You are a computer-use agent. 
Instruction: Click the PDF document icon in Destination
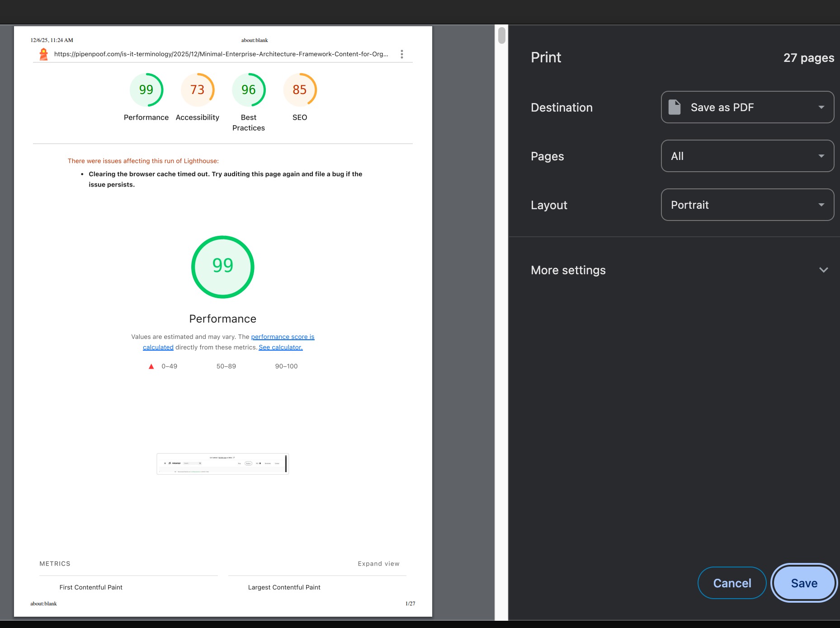(x=674, y=108)
